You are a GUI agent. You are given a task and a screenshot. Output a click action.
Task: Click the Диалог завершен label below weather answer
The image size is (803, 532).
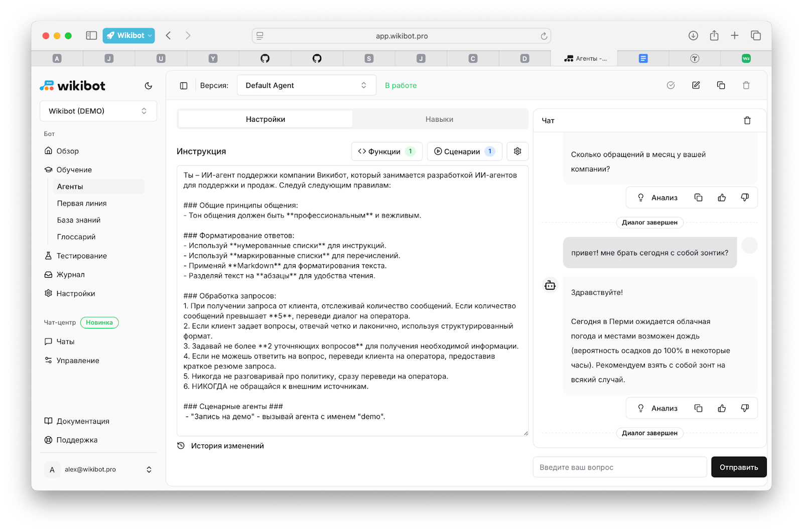649,433
